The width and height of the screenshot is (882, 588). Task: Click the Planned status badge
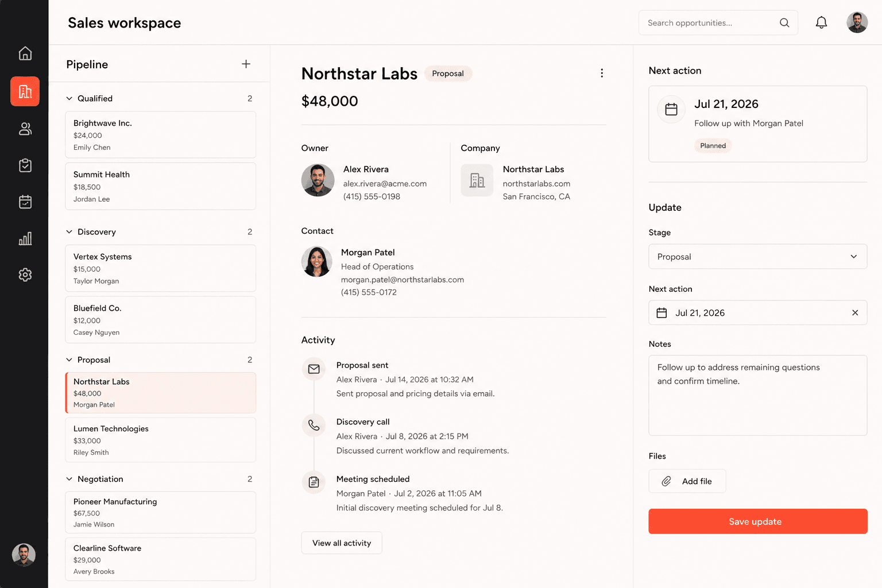713,146
